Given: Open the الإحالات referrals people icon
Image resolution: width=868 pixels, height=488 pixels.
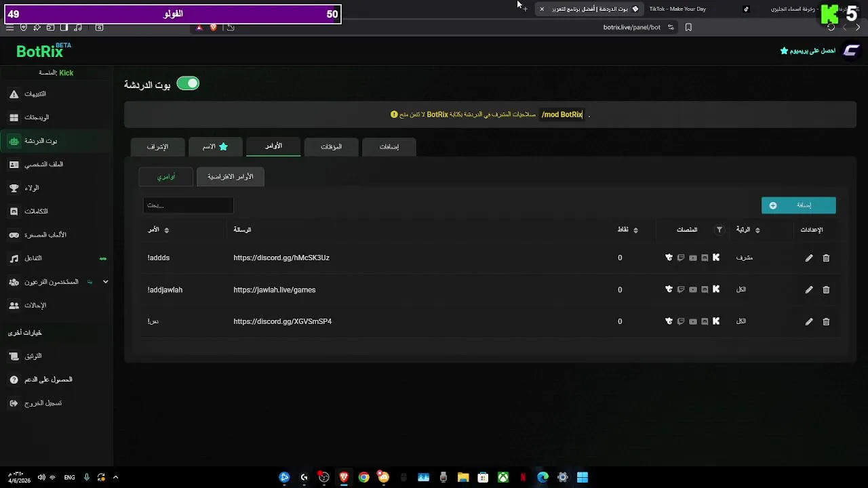Looking at the screenshot, I should [14, 306].
